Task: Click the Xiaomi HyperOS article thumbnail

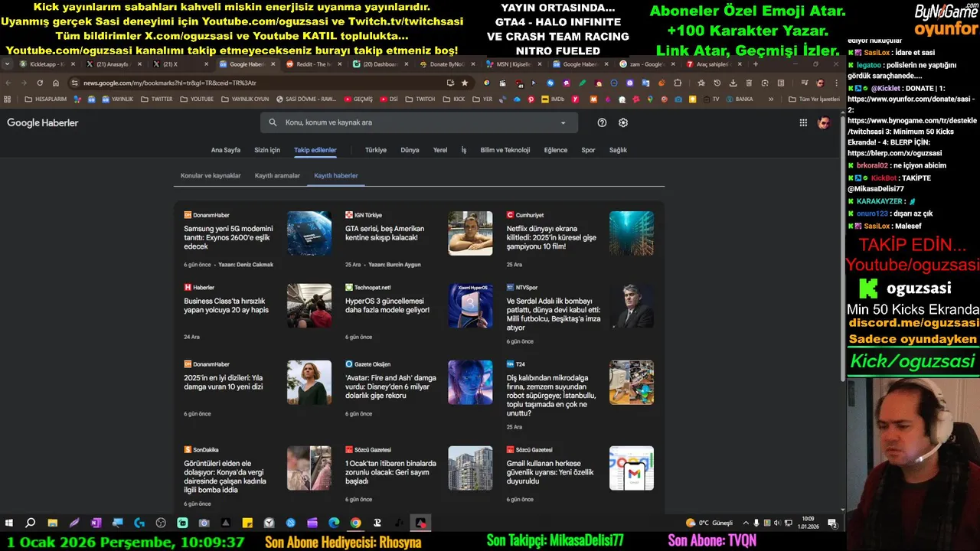Action: point(470,306)
